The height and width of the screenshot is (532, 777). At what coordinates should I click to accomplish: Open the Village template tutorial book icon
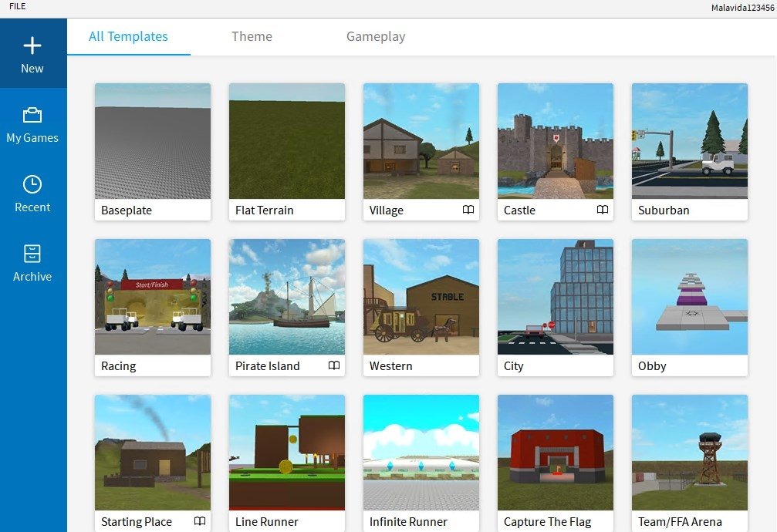tap(469, 210)
